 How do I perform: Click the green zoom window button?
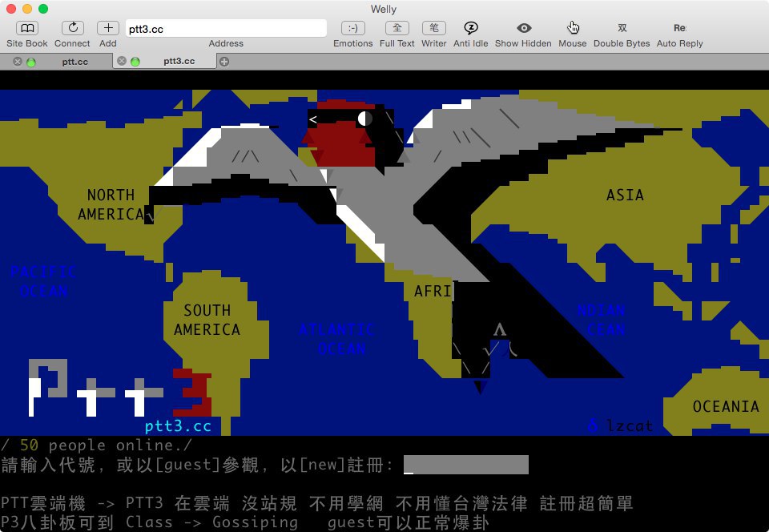43,9
